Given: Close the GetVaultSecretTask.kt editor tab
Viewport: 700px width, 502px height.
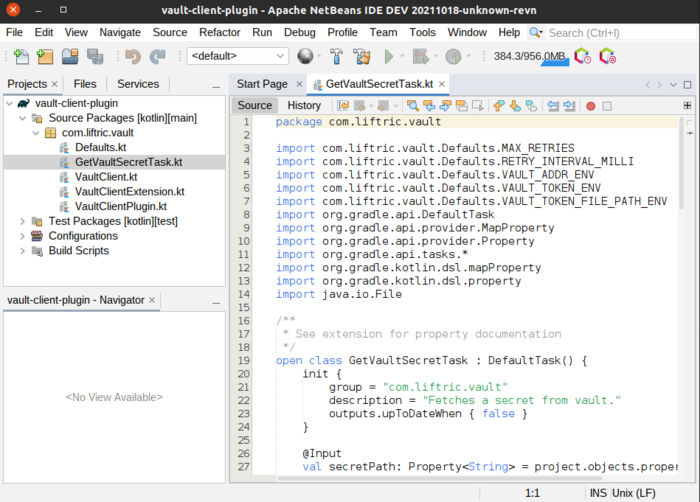Looking at the screenshot, I should pos(442,84).
